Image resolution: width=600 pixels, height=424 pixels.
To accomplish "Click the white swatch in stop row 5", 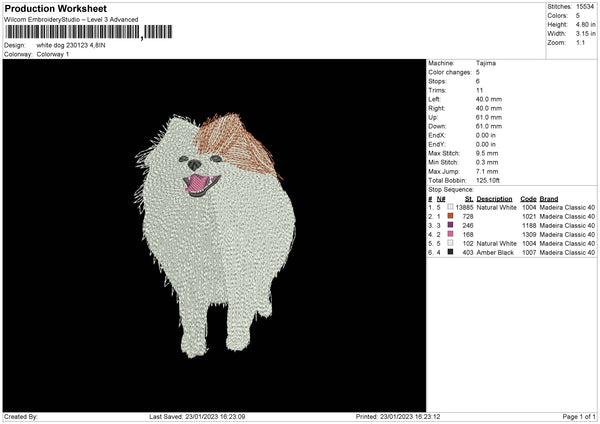I will 450,243.
